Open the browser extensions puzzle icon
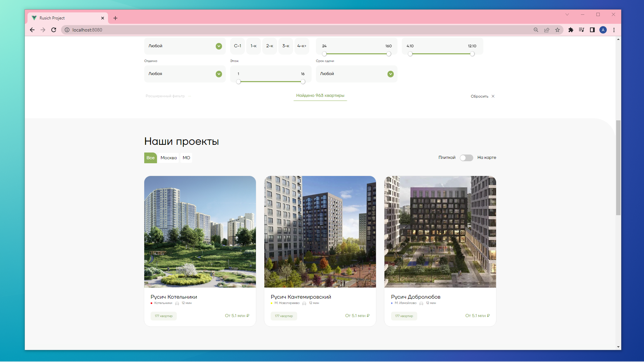The image size is (644, 362). (571, 30)
